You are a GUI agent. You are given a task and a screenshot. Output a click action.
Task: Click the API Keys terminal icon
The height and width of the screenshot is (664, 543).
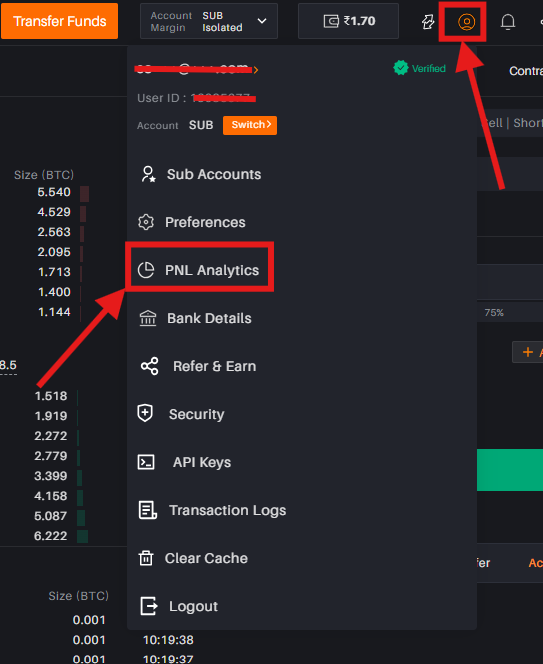click(146, 462)
